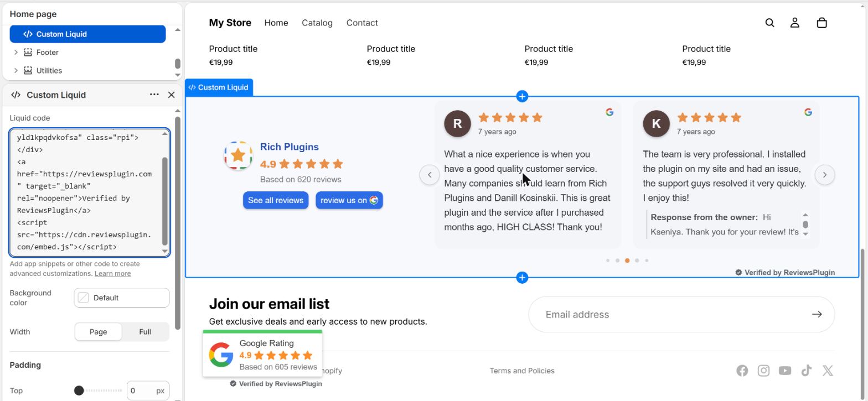Click Verified by ReviewsPlugin in widget
The width and height of the screenshot is (868, 401).
785,272
